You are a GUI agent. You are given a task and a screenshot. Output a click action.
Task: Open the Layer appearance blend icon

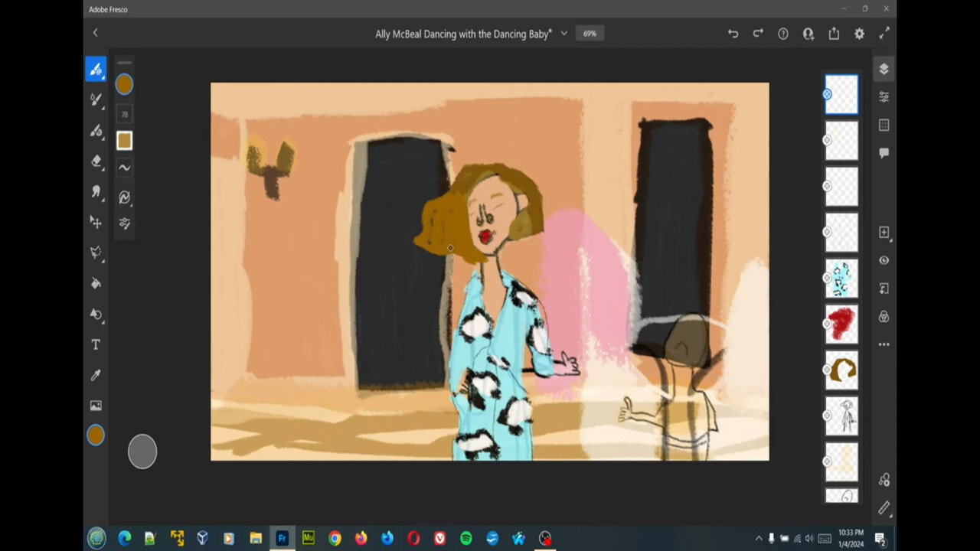[884, 317]
